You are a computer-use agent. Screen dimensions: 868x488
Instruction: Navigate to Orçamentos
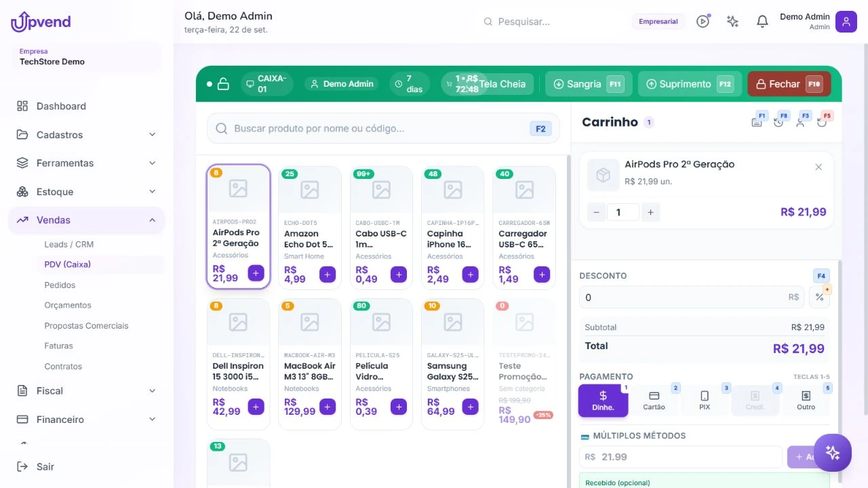pyautogui.click(x=68, y=306)
